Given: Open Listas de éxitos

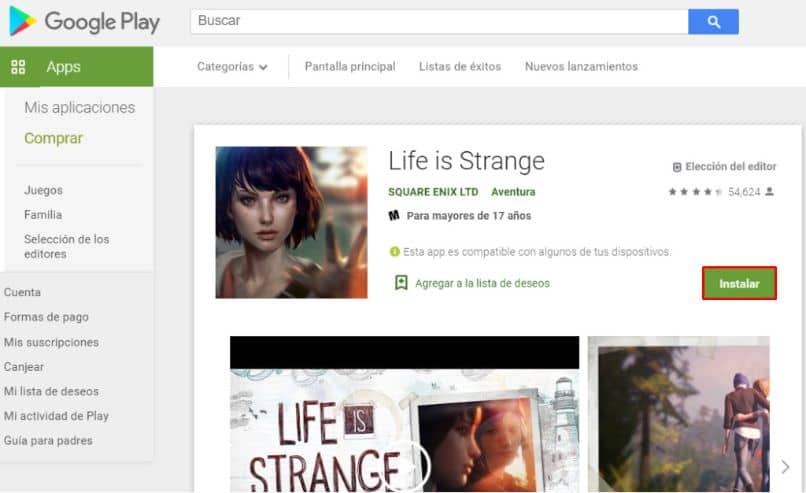Looking at the screenshot, I should [460, 67].
